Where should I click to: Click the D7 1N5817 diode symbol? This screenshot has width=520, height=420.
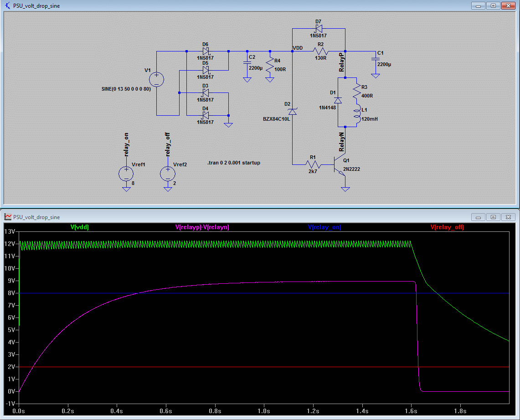coord(318,28)
